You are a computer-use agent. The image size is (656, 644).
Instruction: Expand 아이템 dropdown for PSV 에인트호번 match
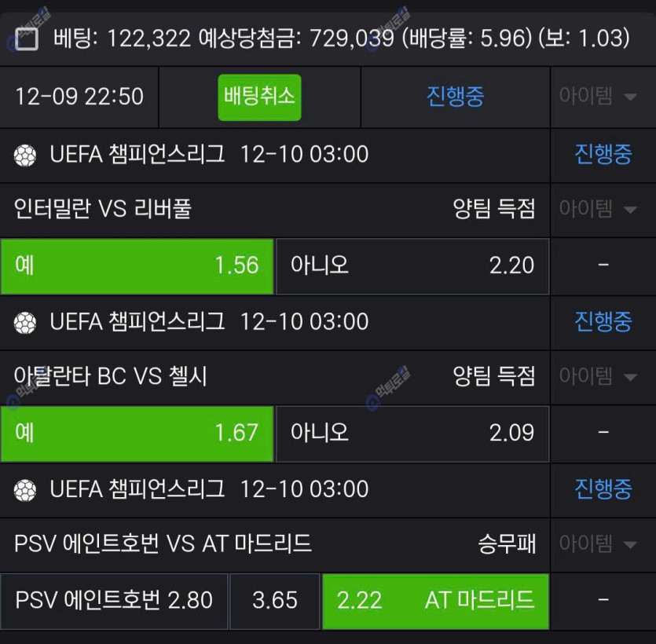pyautogui.click(x=598, y=543)
